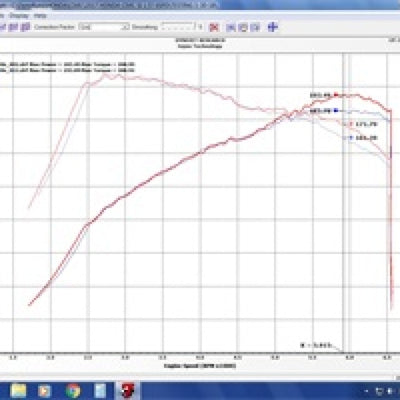
Task: Select the blue peak power marker on graph
Action: [336, 110]
